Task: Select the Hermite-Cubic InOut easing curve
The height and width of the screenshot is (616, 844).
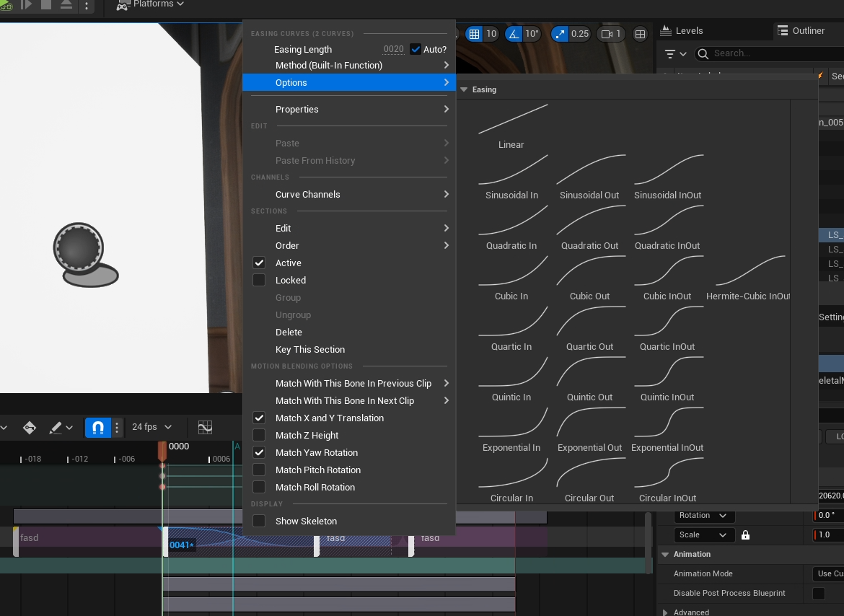Action: click(750, 278)
